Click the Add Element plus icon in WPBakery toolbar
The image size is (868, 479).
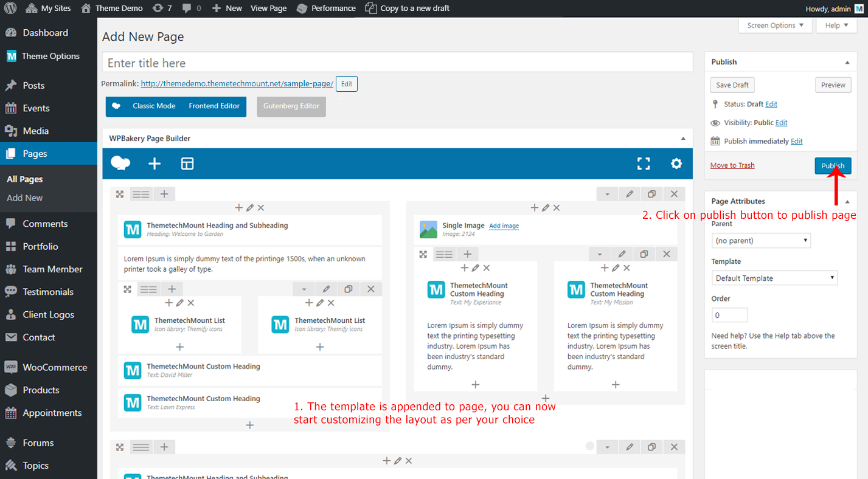[155, 164]
